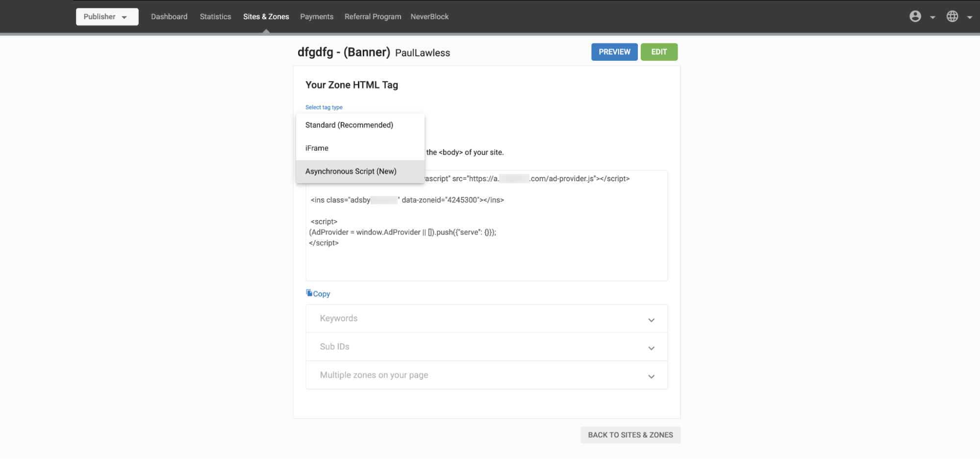Click the globe language icon
980x459 pixels.
[952, 17]
